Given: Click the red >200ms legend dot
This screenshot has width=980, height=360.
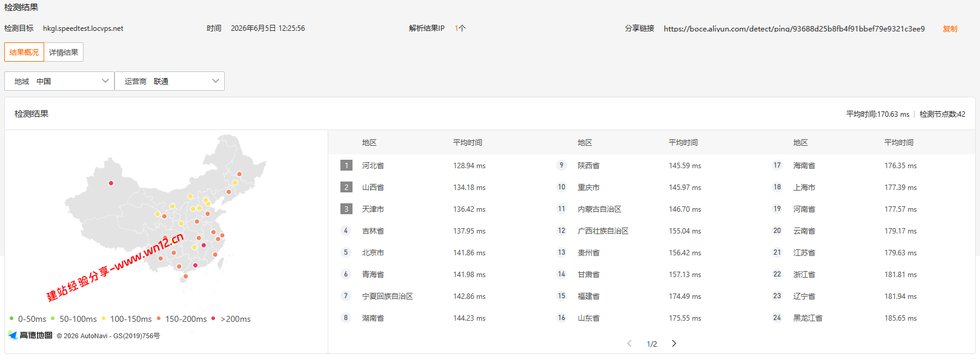Looking at the screenshot, I should [x=213, y=318].
